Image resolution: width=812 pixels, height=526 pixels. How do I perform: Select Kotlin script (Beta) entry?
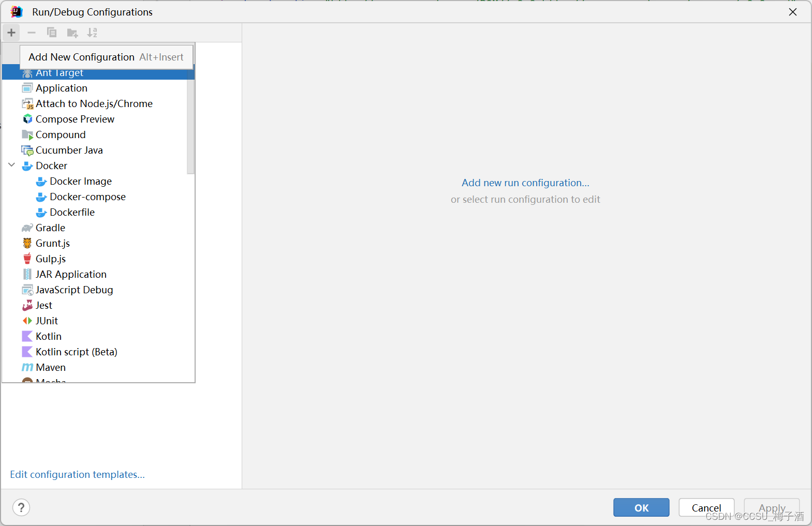point(98,352)
